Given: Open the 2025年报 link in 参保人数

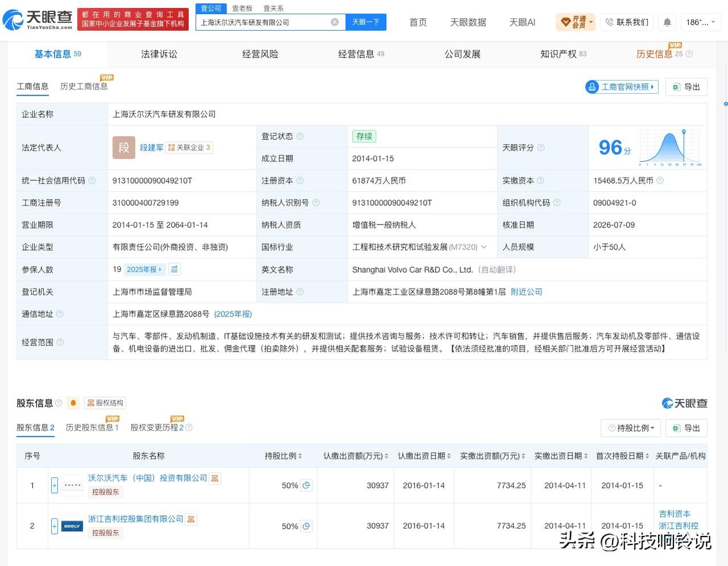Looking at the screenshot, I should point(144,269).
